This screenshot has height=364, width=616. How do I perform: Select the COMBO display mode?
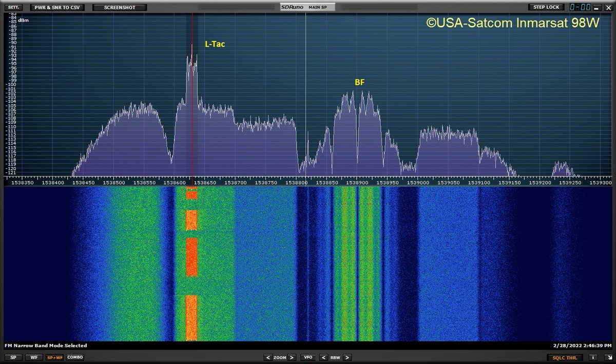(75, 357)
